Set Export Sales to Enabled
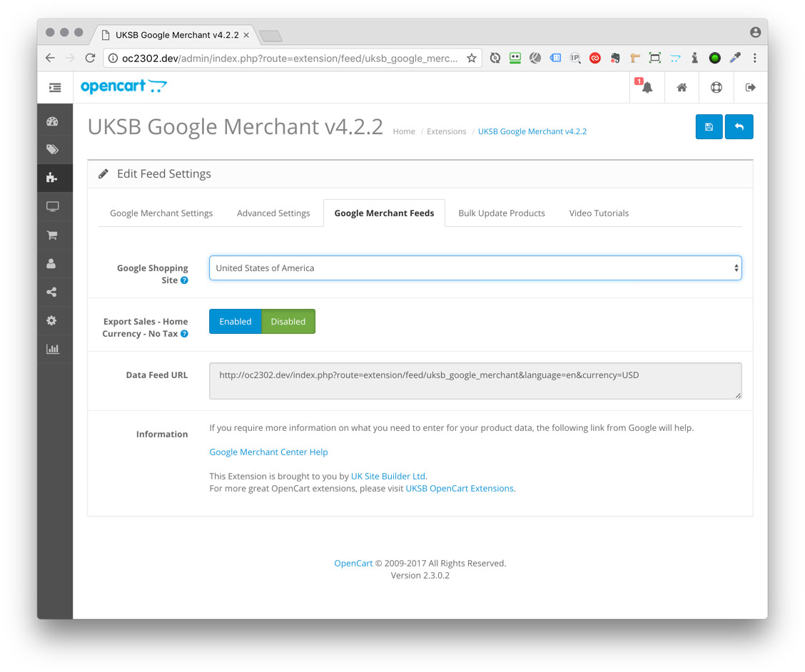Viewport: 805px width, 672px height. coord(235,321)
